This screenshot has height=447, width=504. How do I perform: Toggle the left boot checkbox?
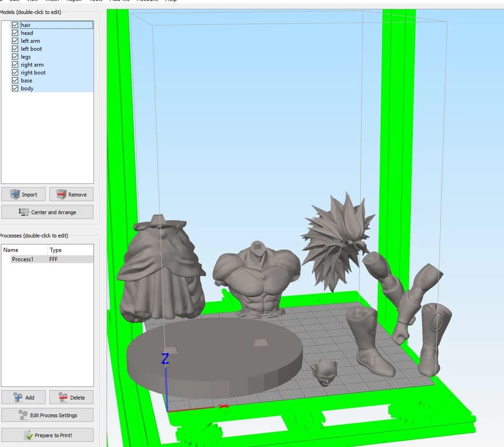15,48
